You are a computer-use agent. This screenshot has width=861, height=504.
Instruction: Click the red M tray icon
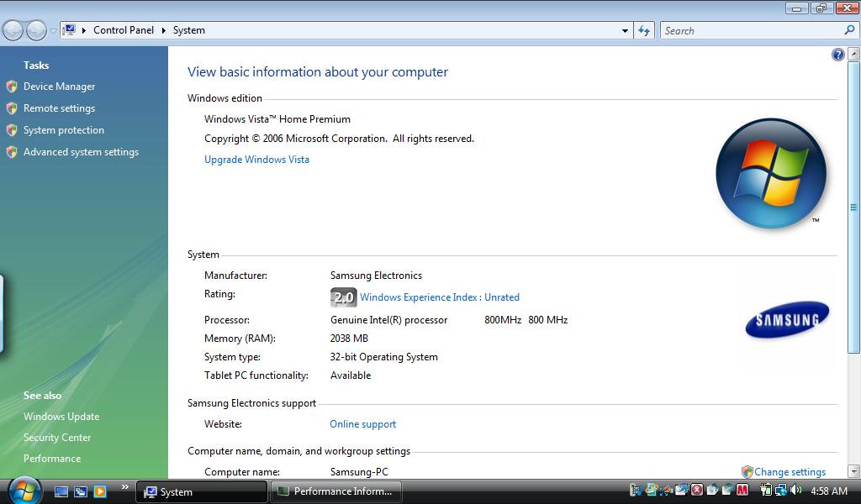tap(742, 490)
